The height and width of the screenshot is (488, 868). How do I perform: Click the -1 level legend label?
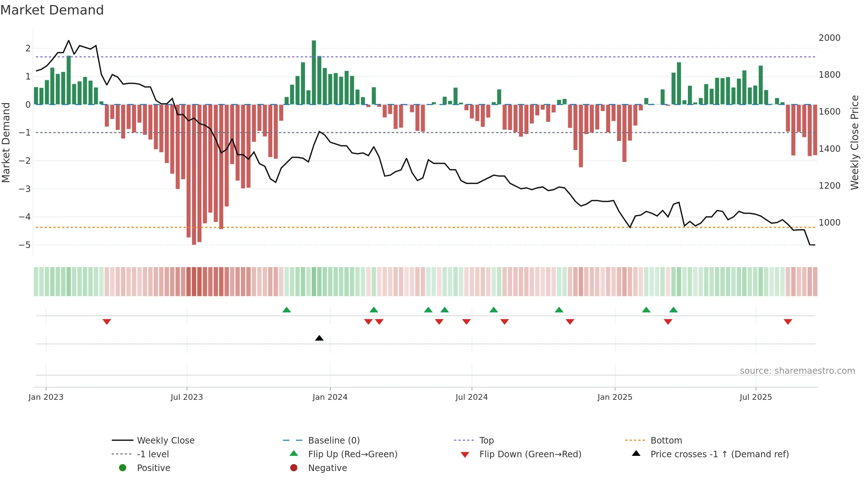pyautogui.click(x=153, y=454)
